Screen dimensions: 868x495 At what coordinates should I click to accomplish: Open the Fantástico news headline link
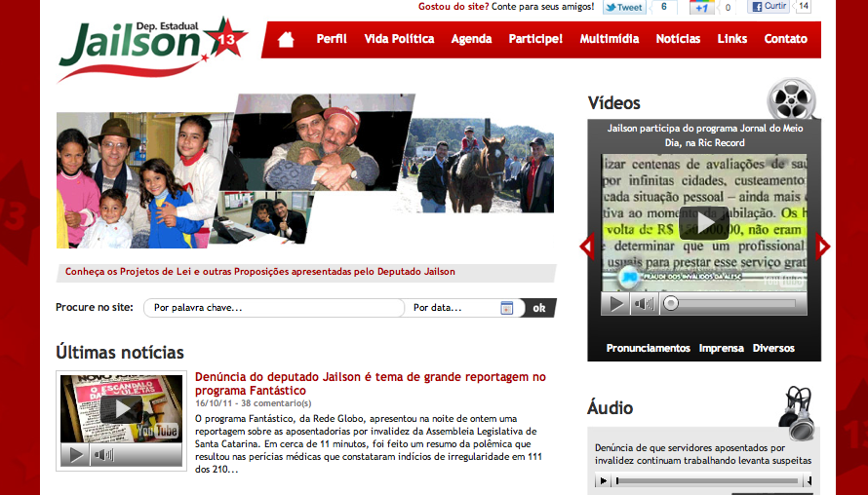point(371,383)
